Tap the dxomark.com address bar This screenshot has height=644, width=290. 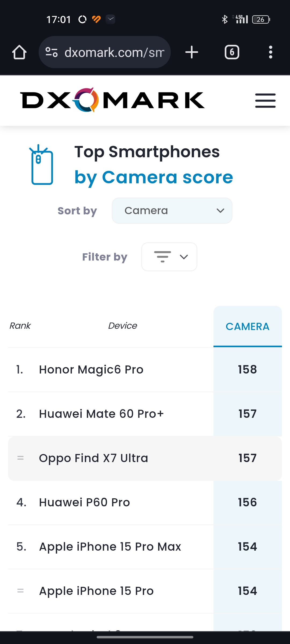(x=114, y=52)
